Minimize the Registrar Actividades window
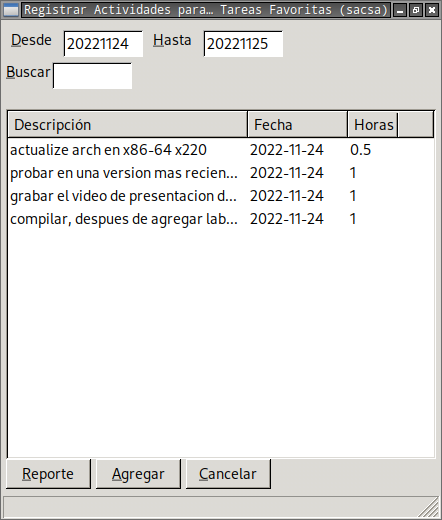Image resolution: width=442 pixels, height=520 pixels. (400, 10)
